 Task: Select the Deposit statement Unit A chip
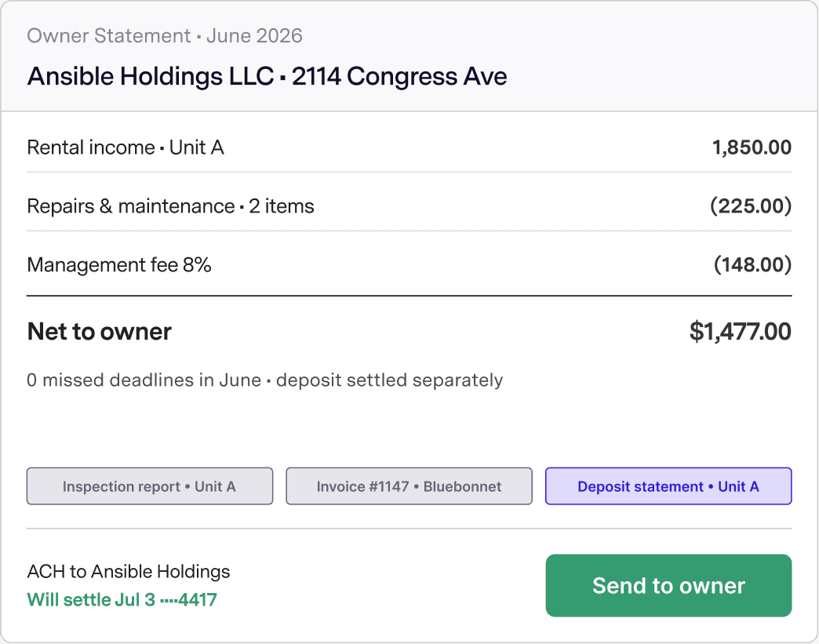tap(668, 486)
